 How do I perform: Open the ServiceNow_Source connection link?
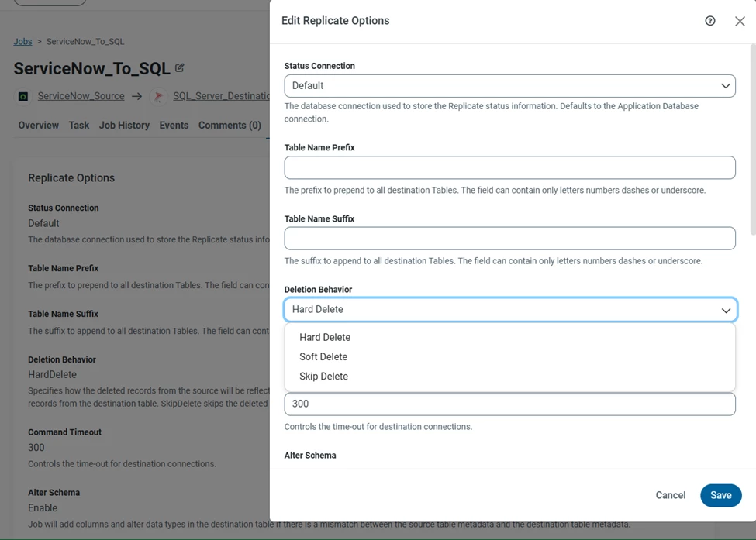[x=81, y=96]
